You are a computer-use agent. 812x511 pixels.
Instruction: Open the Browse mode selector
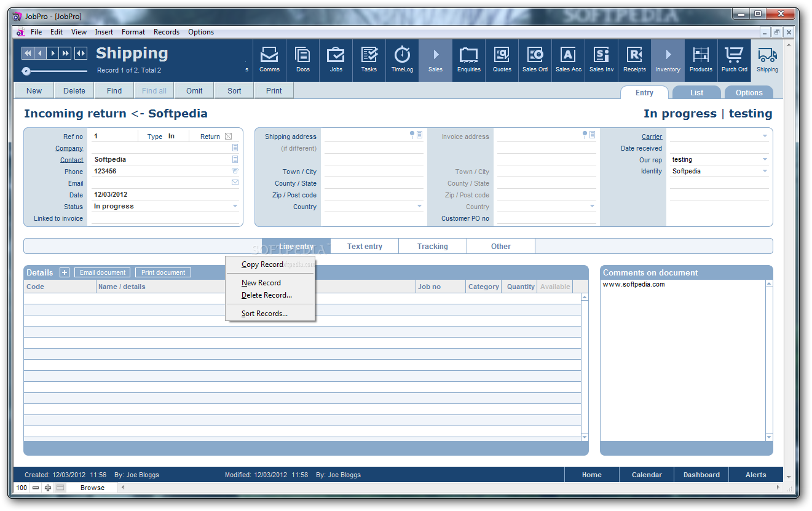92,488
